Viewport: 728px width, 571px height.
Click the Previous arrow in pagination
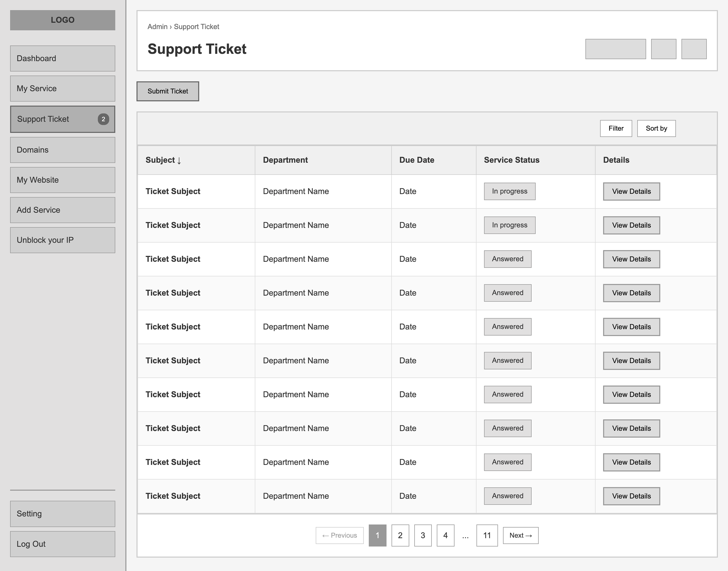tap(339, 535)
